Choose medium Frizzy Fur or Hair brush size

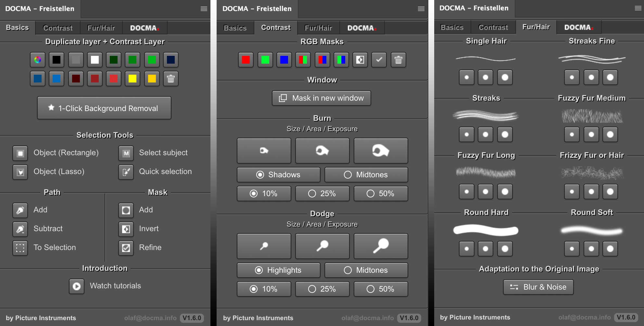click(x=591, y=192)
